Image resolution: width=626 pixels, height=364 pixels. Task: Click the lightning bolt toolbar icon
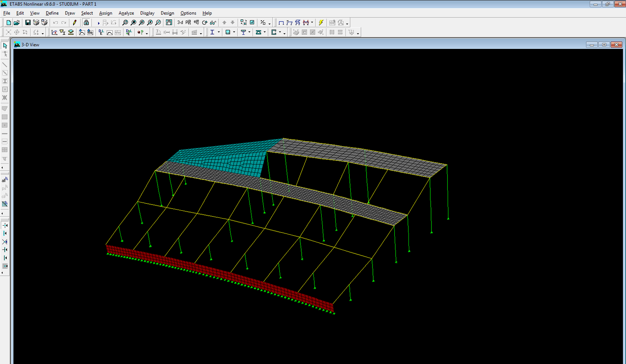(x=321, y=23)
